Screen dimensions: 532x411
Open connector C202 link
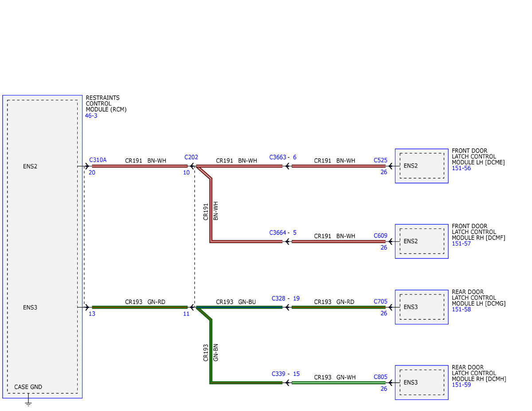[x=191, y=157]
